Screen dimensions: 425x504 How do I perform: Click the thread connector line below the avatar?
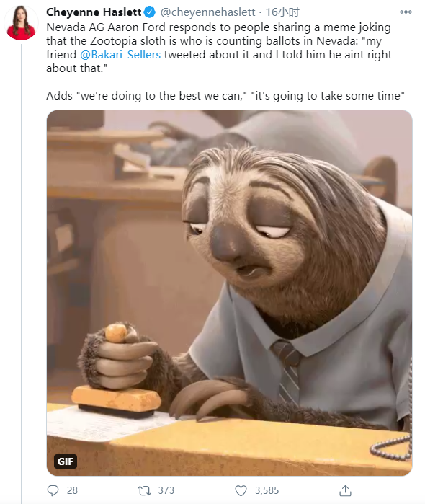pyautogui.click(x=22, y=273)
